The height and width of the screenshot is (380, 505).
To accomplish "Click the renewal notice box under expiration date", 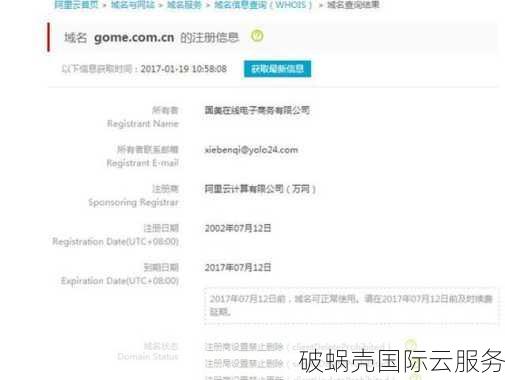I will tap(352, 305).
